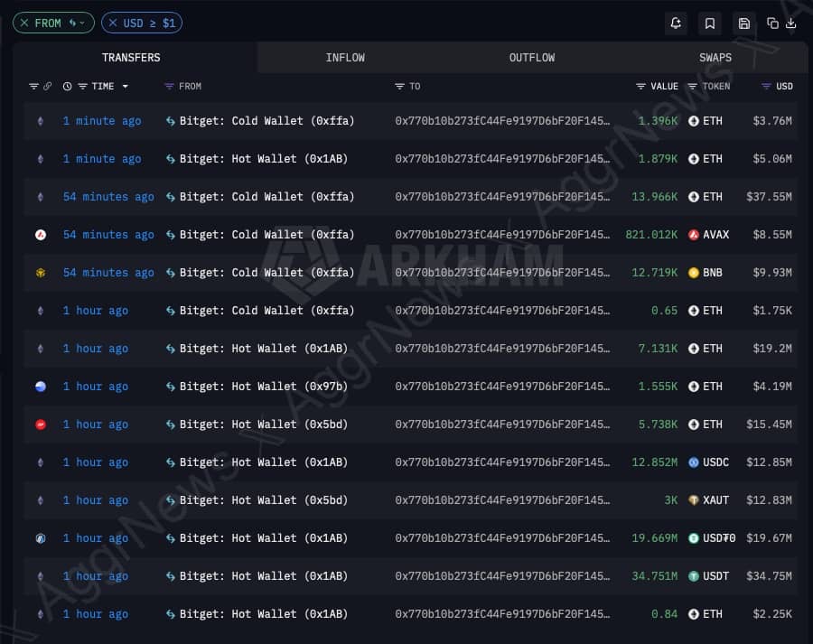813x644 pixels.
Task: Click the AVAX token label
Action: (x=716, y=235)
